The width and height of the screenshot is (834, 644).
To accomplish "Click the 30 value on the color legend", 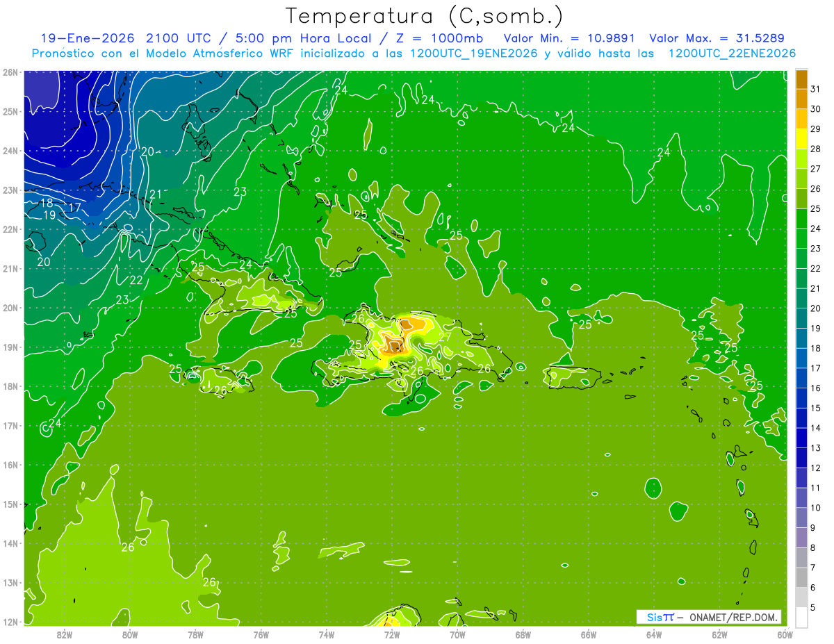I will tap(815, 109).
